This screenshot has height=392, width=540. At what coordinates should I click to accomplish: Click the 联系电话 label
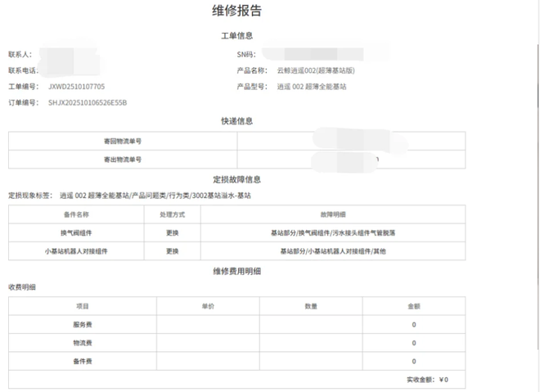(23, 70)
